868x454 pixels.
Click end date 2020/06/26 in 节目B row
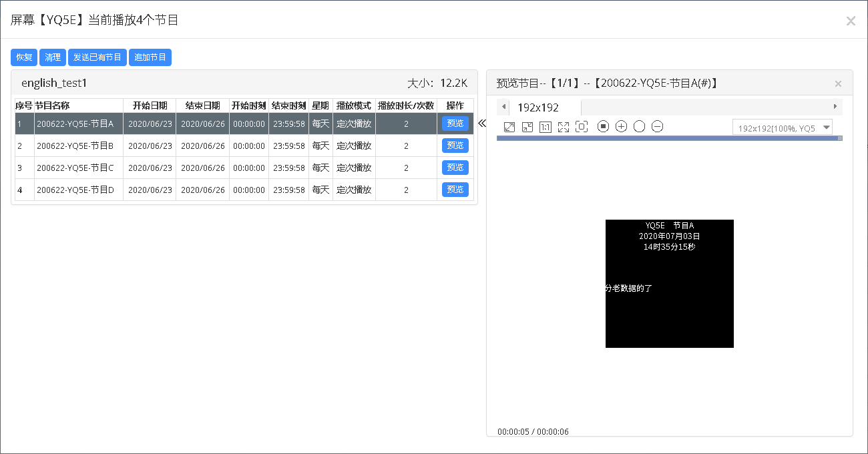203,146
